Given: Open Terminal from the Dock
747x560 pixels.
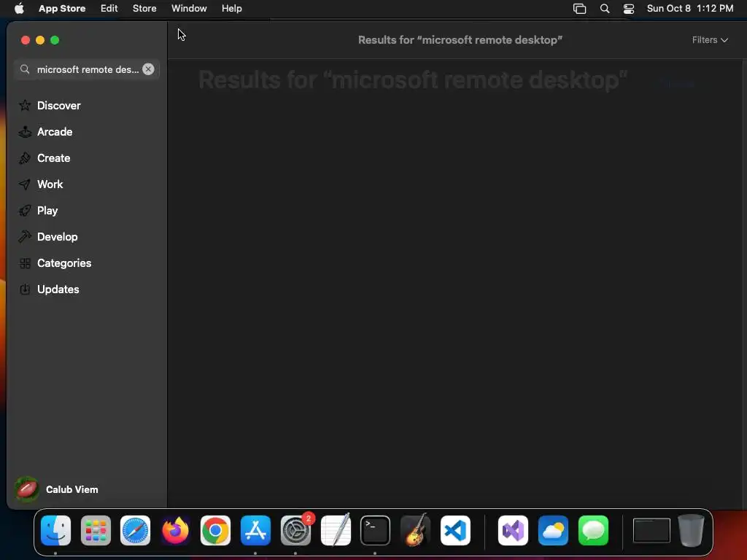Looking at the screenshot, I should [376, 531].
